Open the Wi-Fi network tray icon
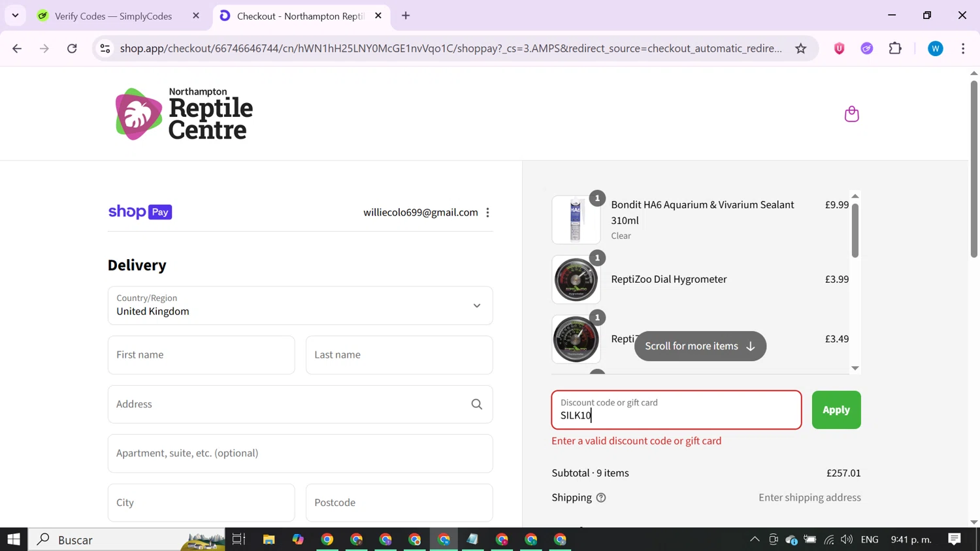The image size is (980, 551). click(829, 539)
